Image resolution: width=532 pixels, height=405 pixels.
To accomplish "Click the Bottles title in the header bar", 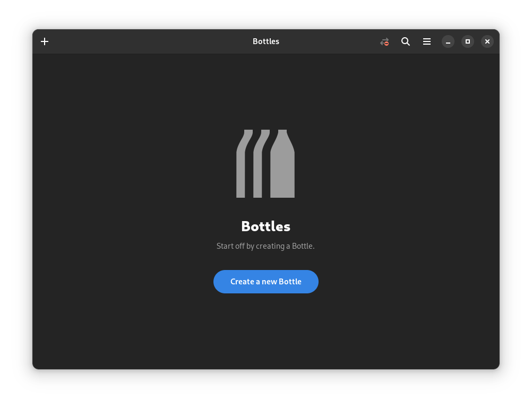I will click(x=265, y=41).
